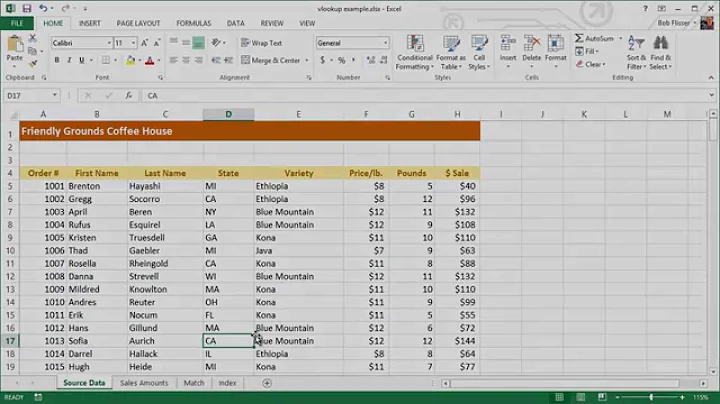Click the Save icon in quick access toolbar
Viewport: 720px width, 404px height.
point(27,8)
